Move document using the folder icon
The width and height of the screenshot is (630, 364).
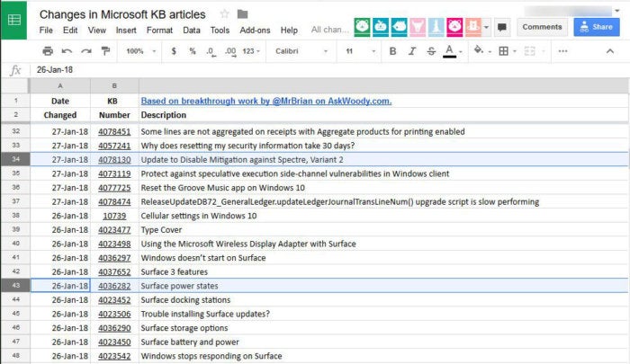point(242,14)
